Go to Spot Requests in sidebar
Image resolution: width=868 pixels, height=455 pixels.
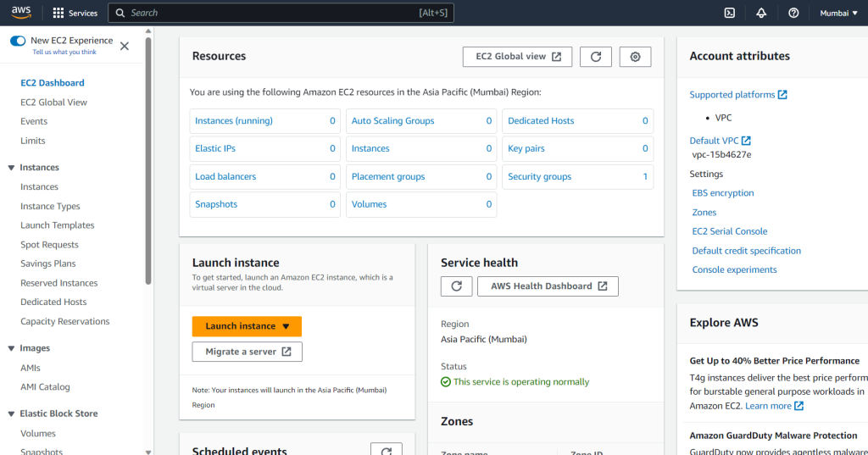pyautogui.click(x=49, y=245)
